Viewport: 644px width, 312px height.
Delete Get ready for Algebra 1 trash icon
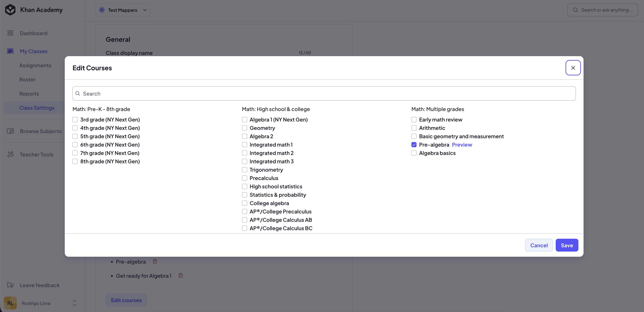[181, 275]
